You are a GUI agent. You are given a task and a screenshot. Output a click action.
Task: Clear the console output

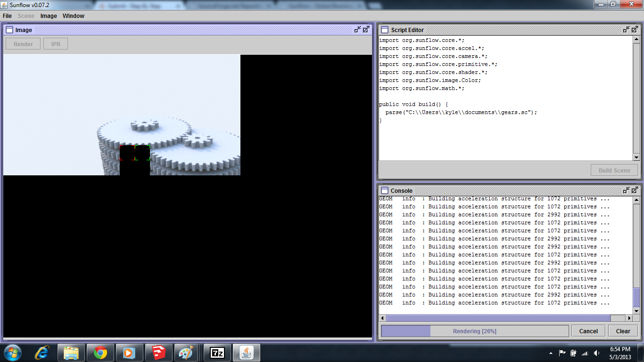[x=623, y=331]
